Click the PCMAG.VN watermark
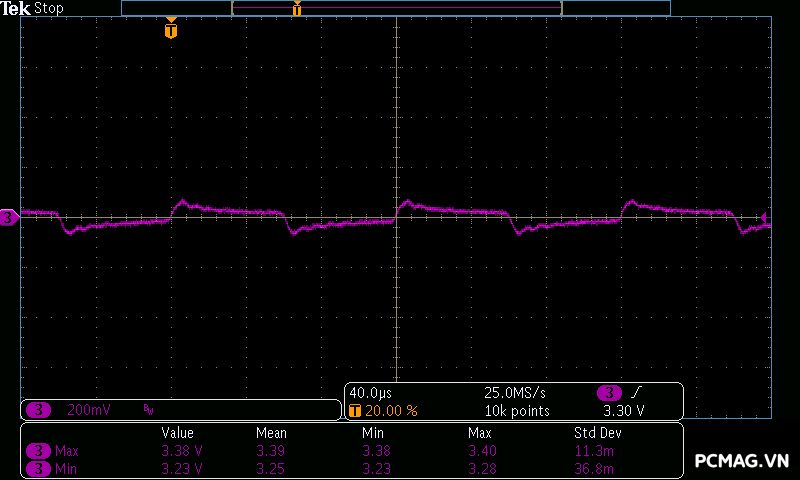 (741, 461)
